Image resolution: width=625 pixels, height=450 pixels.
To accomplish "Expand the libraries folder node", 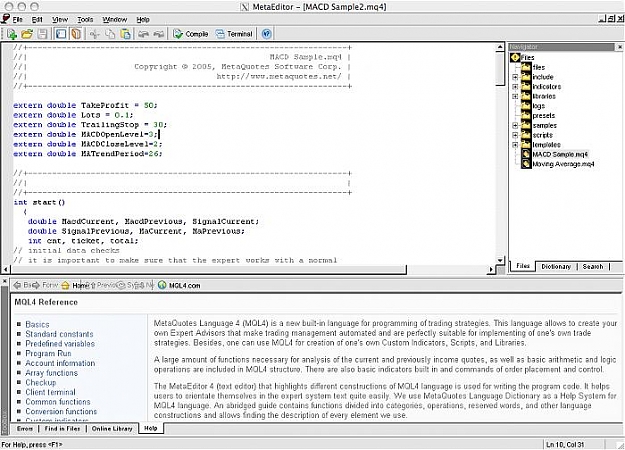I will click(x=515, y=96).
